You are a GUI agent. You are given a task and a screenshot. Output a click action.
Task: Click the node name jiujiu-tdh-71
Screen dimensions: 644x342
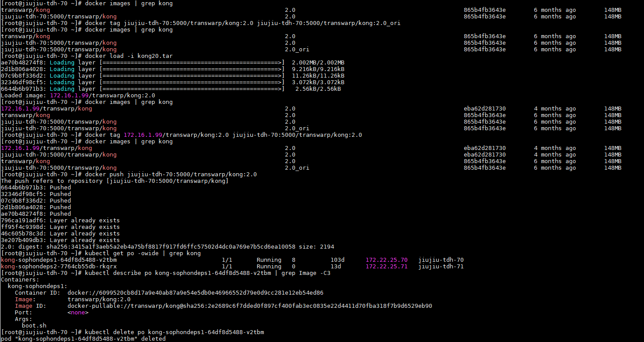[441, 267]
